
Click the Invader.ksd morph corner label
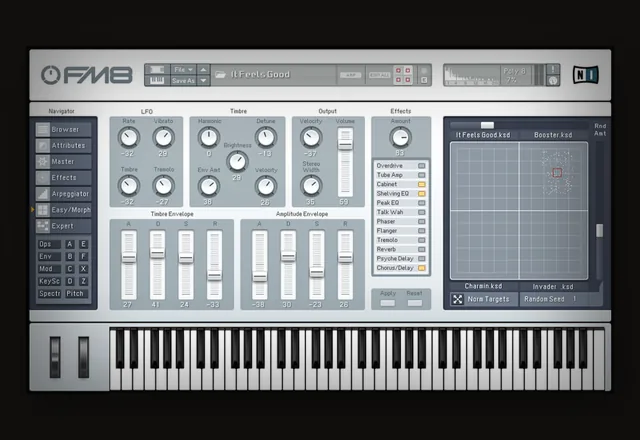tap(553, 287)
